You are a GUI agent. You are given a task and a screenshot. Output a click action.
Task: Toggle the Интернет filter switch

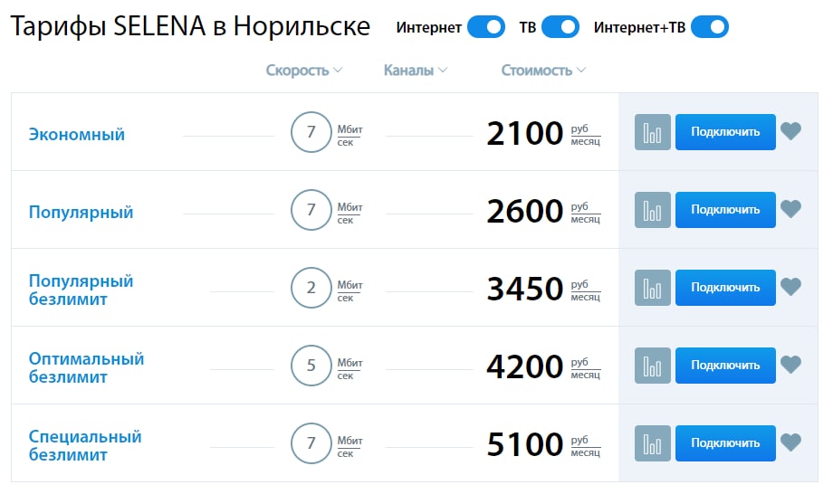tap(486, 27)
